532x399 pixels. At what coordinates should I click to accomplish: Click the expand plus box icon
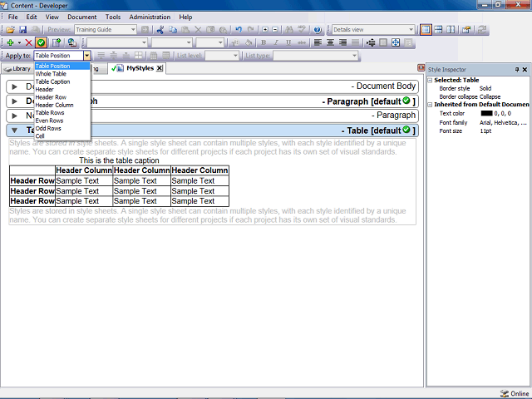(265, 30)
